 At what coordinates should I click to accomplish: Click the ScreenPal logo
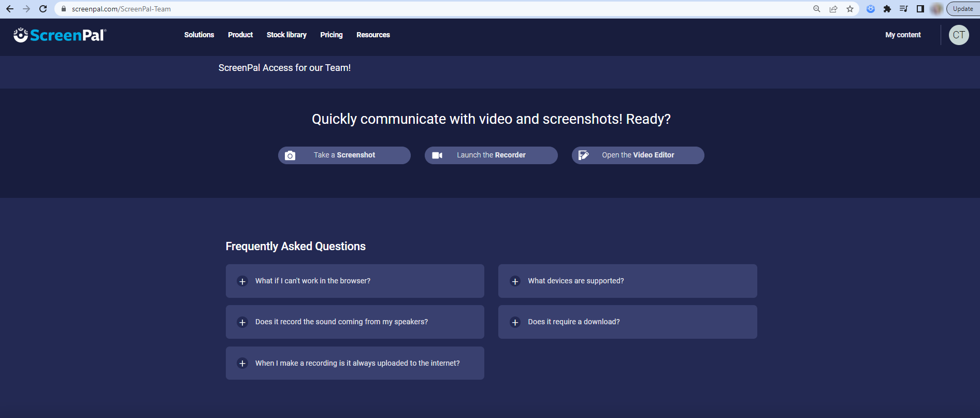click(x=60, y=35)
